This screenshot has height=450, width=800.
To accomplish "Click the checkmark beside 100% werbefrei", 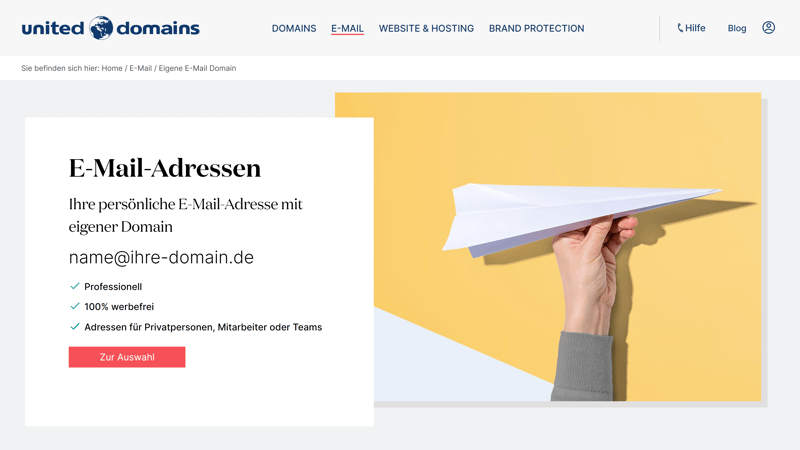I will [74, 306].
